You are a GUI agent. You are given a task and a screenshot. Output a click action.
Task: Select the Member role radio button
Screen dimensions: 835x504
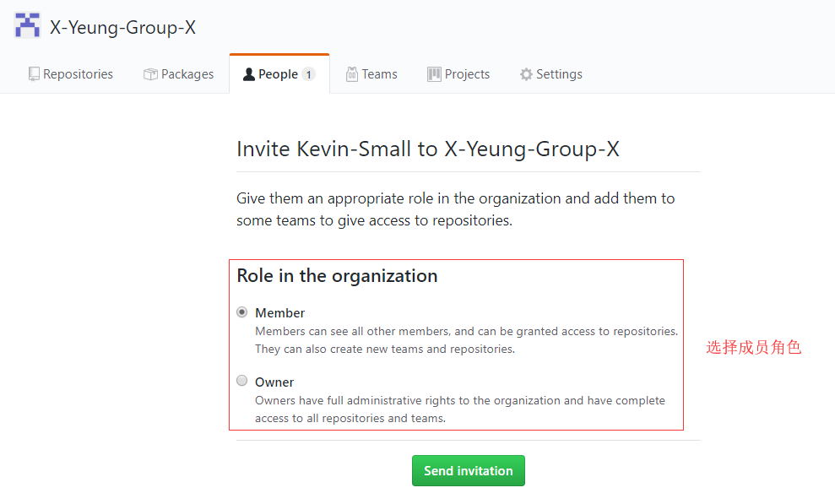(x=242, y=312)
